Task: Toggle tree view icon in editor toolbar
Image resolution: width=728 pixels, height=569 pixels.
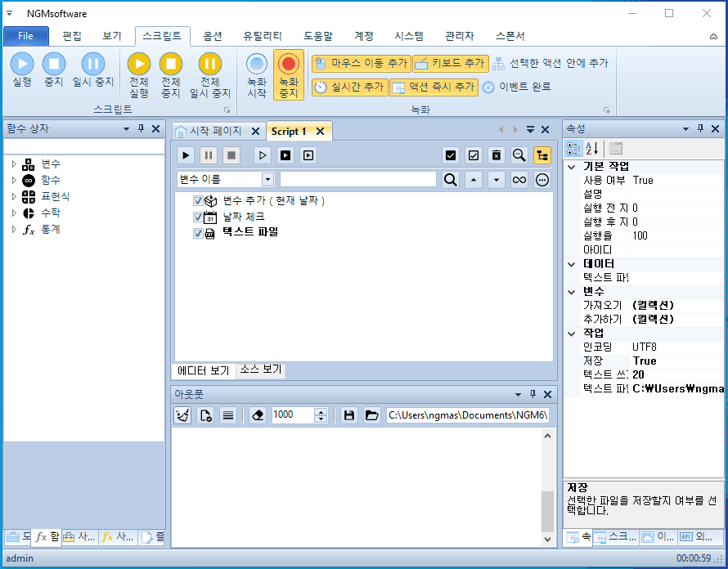Action: [x=542, y=155]
